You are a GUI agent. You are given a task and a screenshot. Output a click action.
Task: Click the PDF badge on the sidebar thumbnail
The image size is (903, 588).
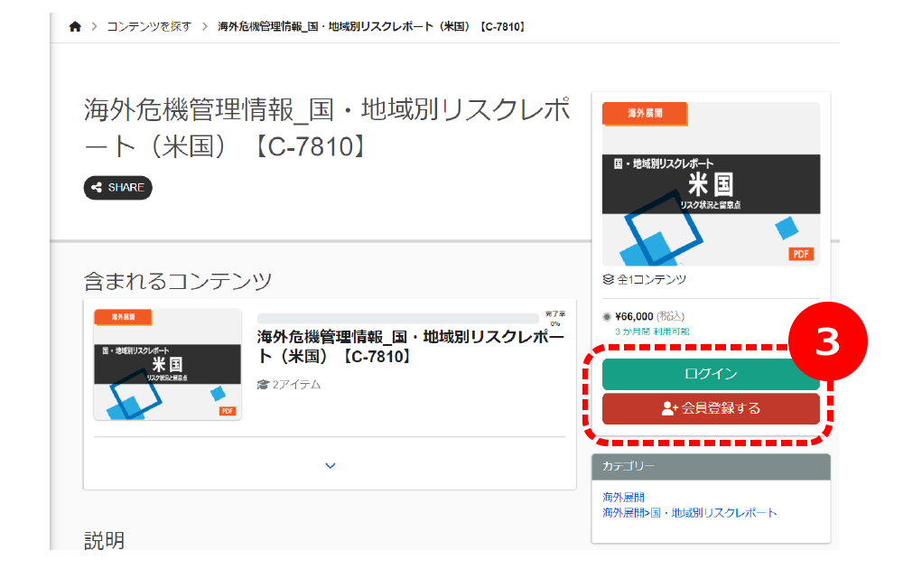click(801, 254)
